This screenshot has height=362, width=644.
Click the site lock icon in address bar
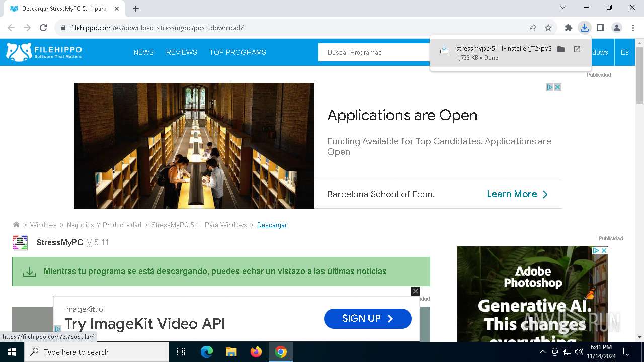63,28
